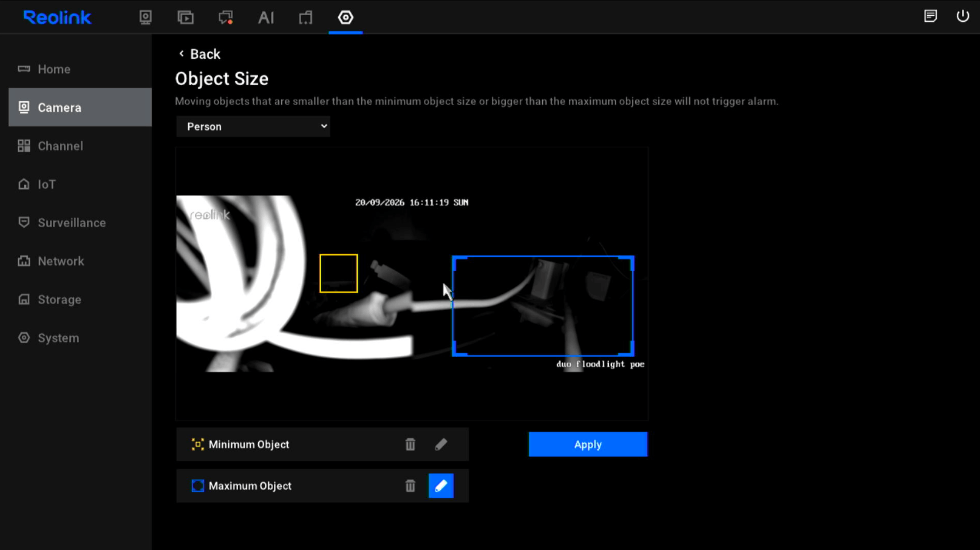The image size is (980, 550).
Task: Open the playback tab icon
Action: pos(185,17)
